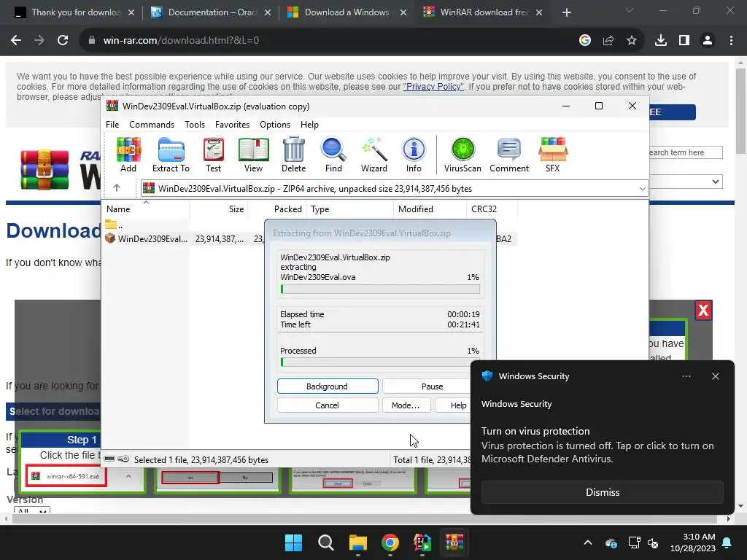The width and height of the screenshot is (747, 560).
Task: Cancel the extraction
Action: click(x=328, y=405)
